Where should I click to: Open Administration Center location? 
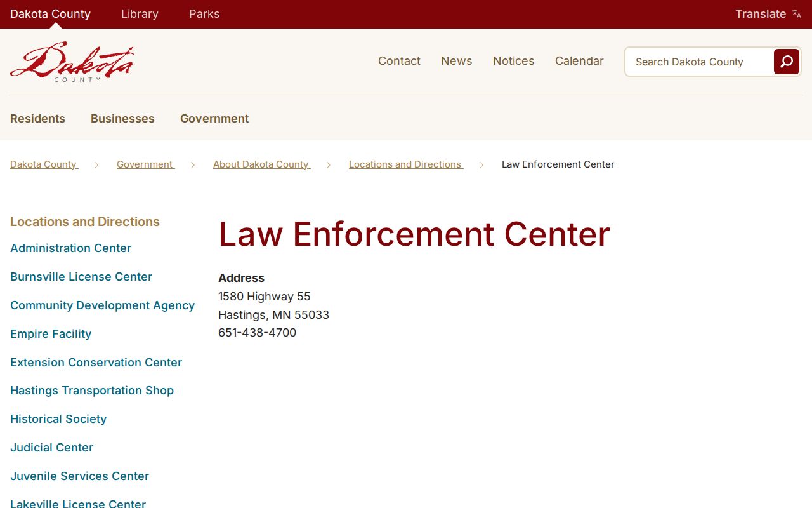coord(70,248)
